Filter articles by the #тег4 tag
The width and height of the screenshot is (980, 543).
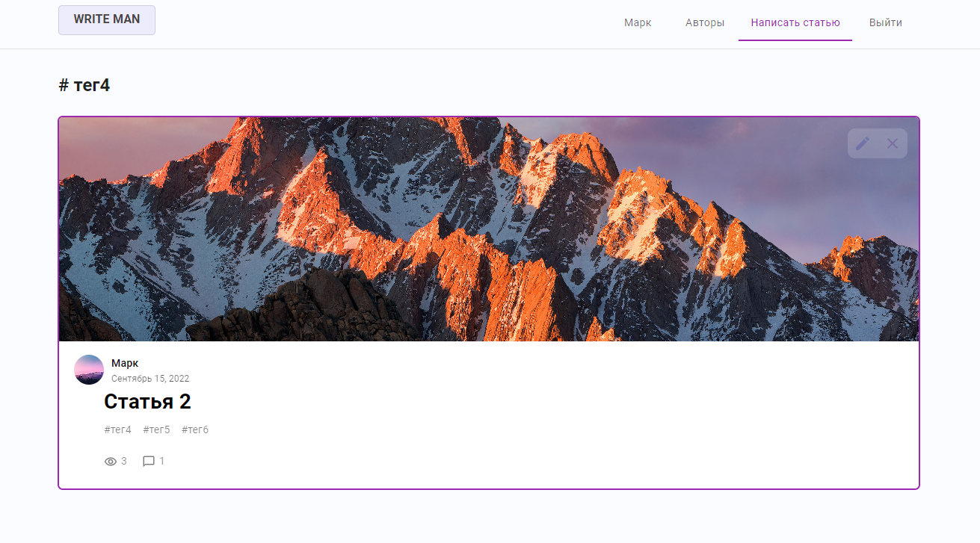(117, 429)
